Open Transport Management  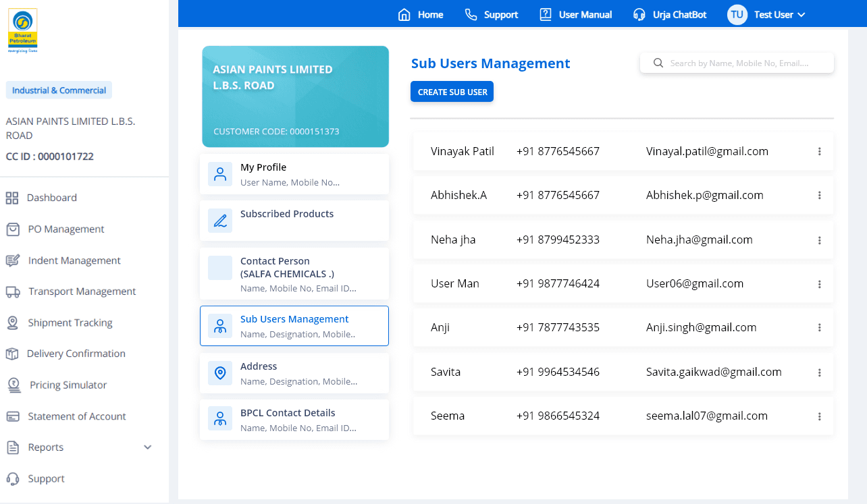82,291
